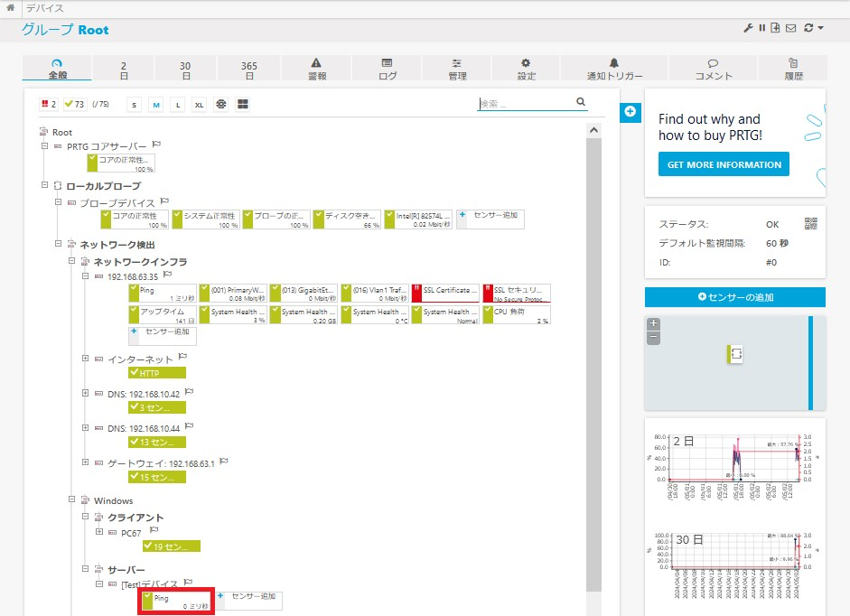
Task: Expand DNS: 192.168.10.42 device
Action: point(85,393)
